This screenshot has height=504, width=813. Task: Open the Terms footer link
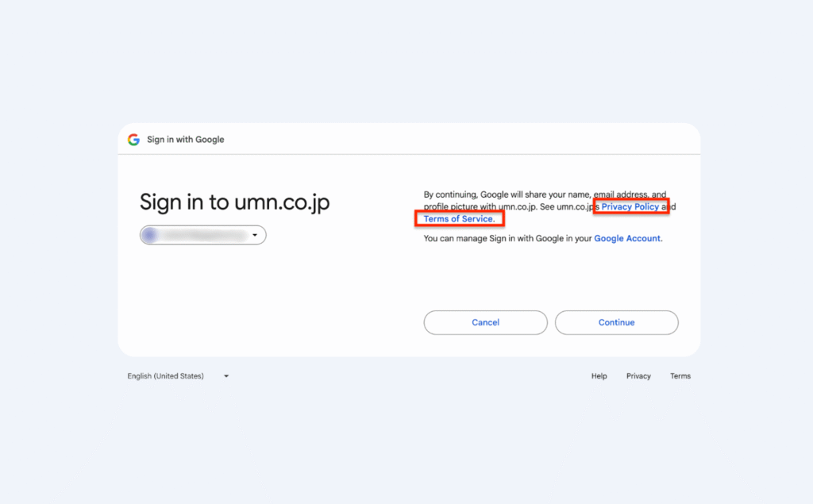(x=680, y=376)
